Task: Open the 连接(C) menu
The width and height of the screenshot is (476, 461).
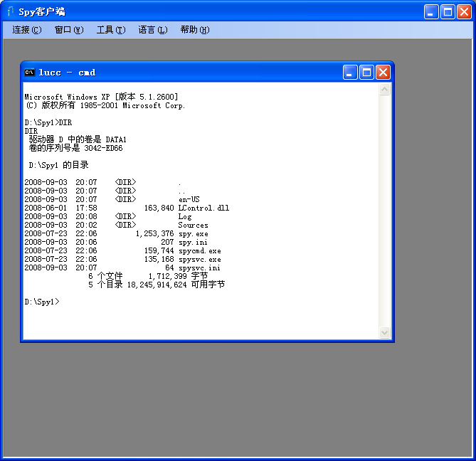Action: (27, 30)
